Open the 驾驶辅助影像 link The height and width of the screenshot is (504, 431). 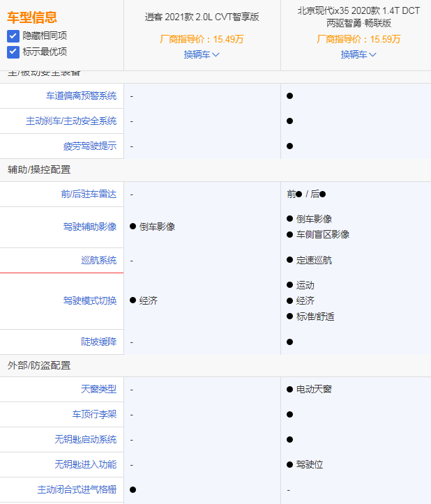tap(90, 227)
